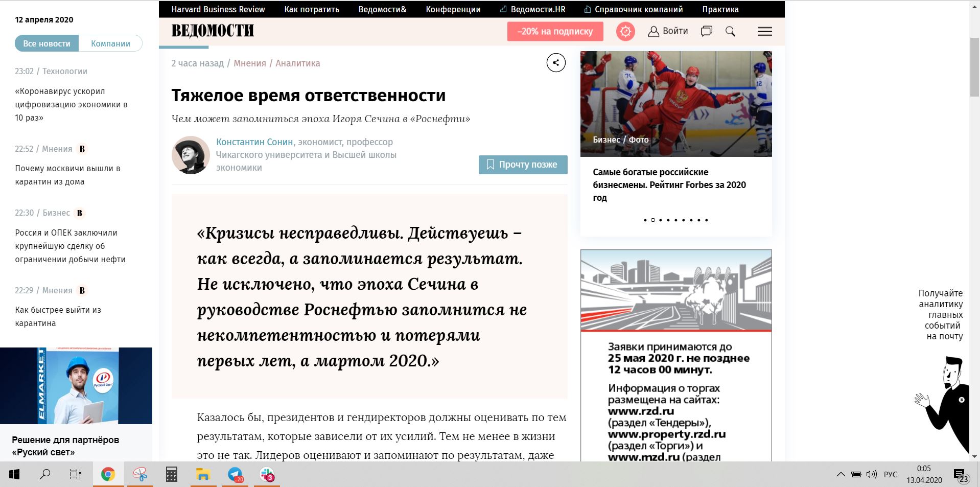The image size is (980, 487).
Task: Select the Все новости feed filter
Action: tap(46, 43)
